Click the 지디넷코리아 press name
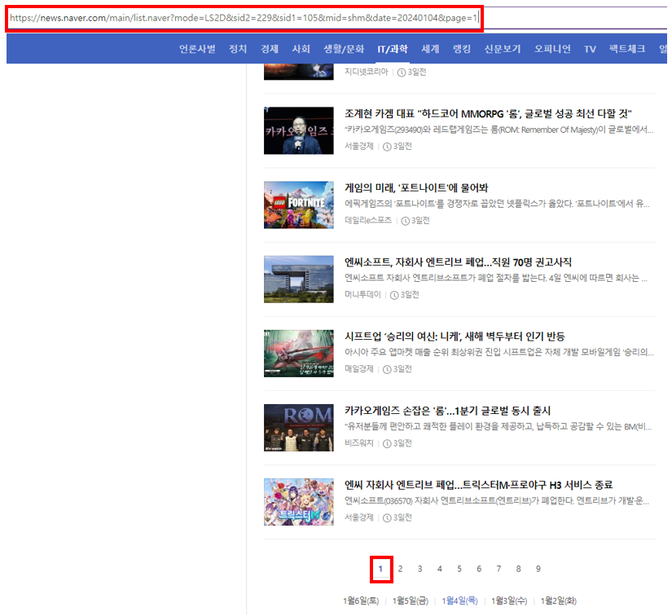 (367, 72)
